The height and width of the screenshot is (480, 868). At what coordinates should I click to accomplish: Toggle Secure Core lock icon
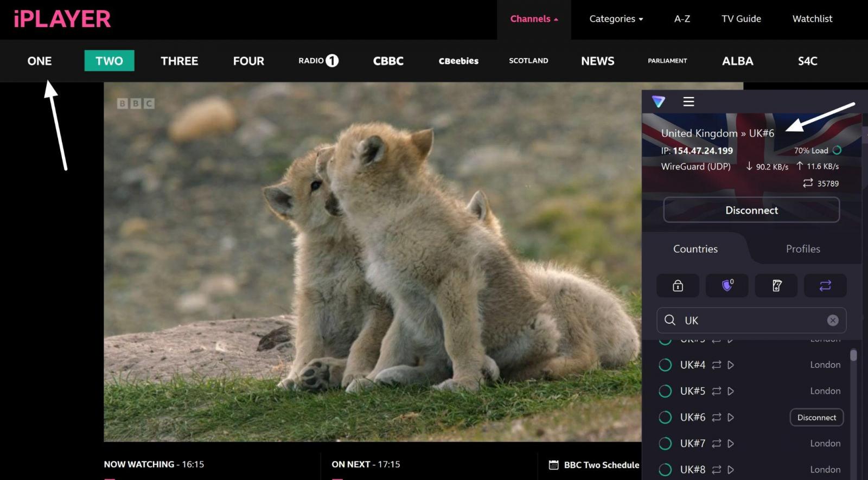point(678,286)
